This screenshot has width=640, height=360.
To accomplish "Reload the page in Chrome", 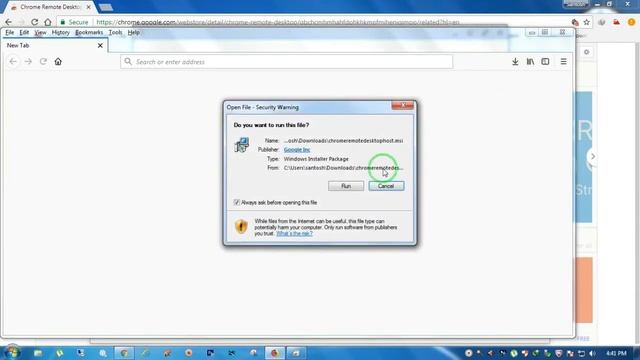I will [x=35, y=22].
